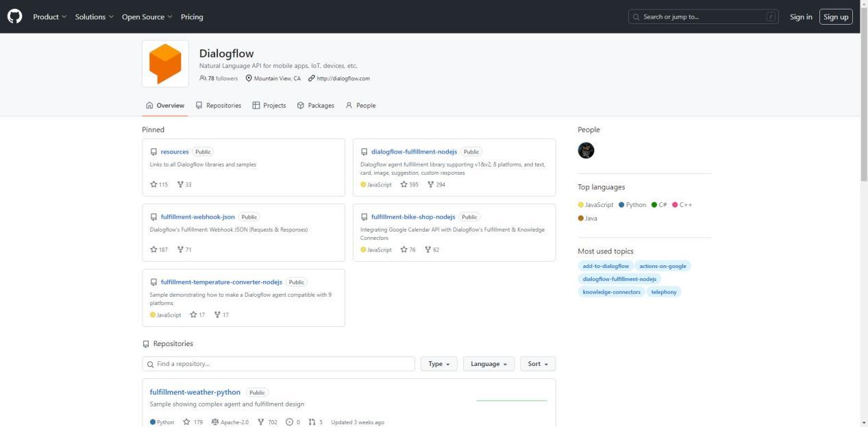View 71 forks of fulfillment-webhook-json
The image size is (868, 427).
click(x=184, y=249)
